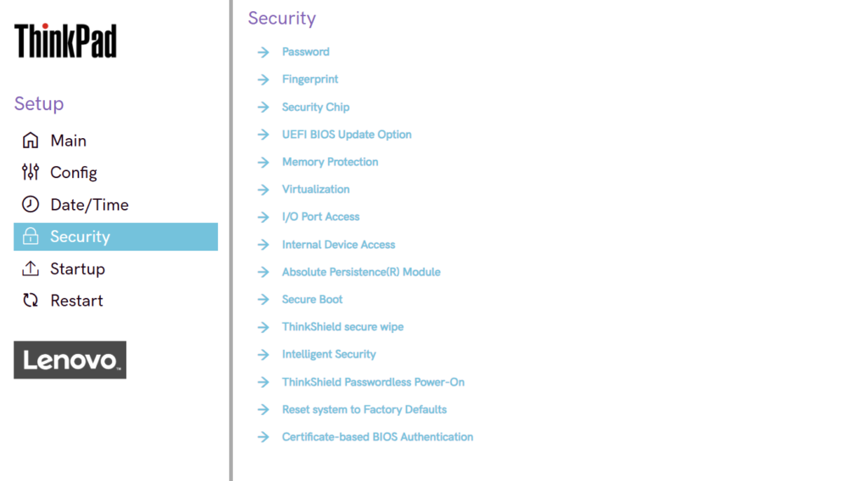868x481 pixels.
Task: Expand Fingerprint using its arrow
Action: pos(263,80)
